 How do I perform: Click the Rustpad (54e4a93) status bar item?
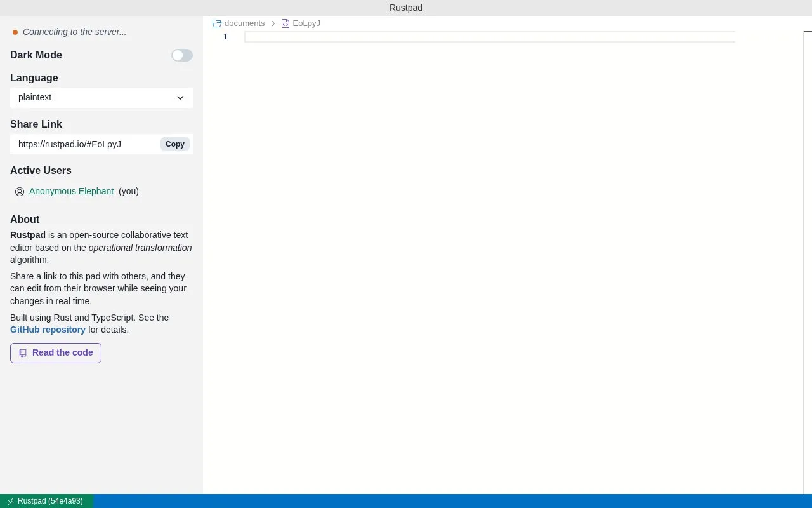point(46,501)
